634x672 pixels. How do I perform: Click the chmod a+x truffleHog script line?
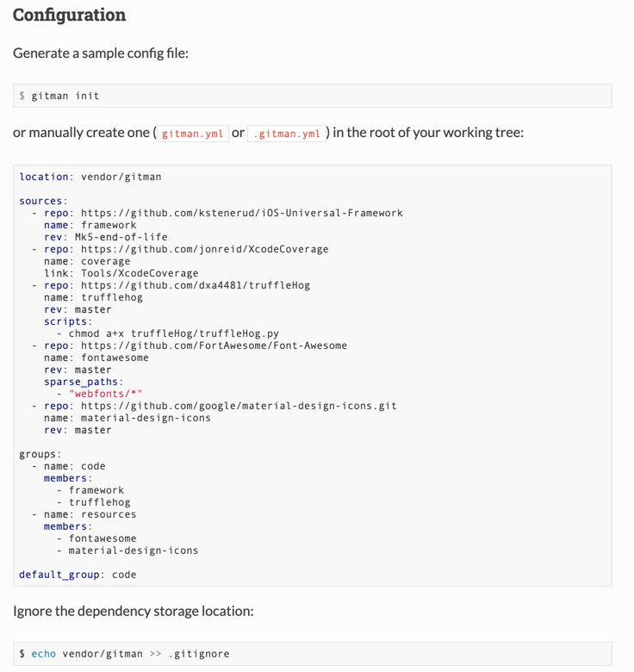[x=173, y=333]
